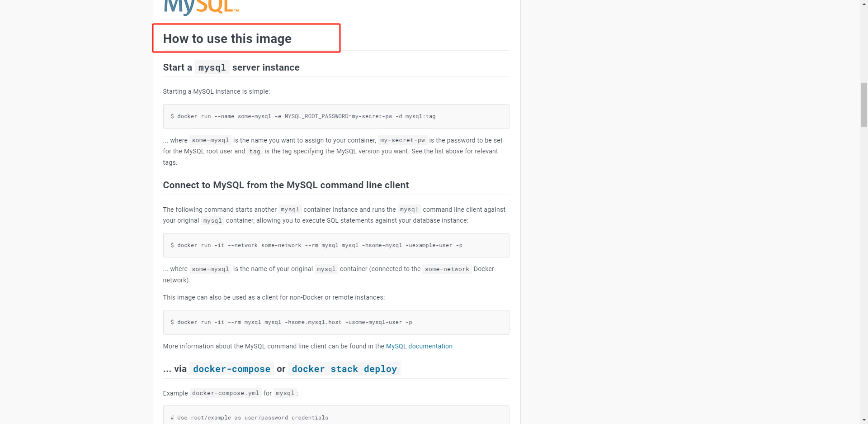
Task: Click the docker run -hsome.mysql.host command
Action: (x=291, y=322)
